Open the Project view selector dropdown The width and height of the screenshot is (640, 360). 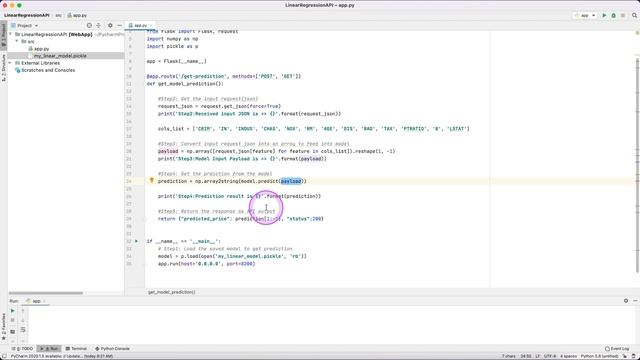point(24,25)
